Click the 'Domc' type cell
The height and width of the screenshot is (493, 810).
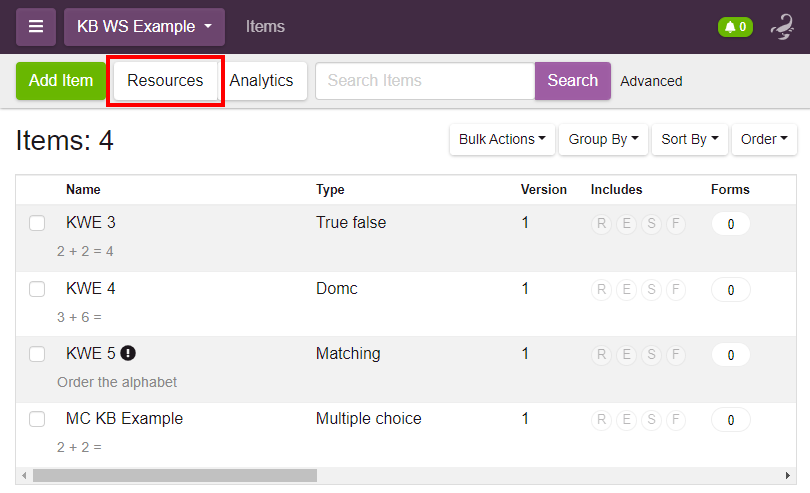(337, 288)
